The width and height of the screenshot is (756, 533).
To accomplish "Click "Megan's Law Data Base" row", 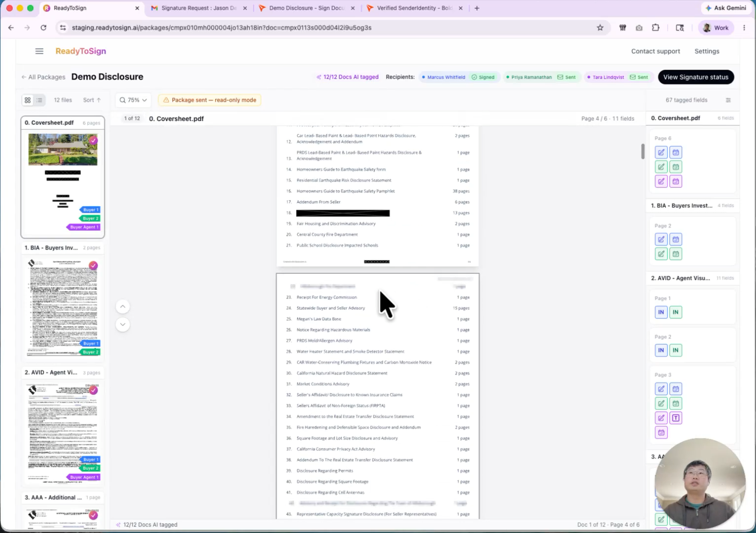I will (x=378, y=319).
